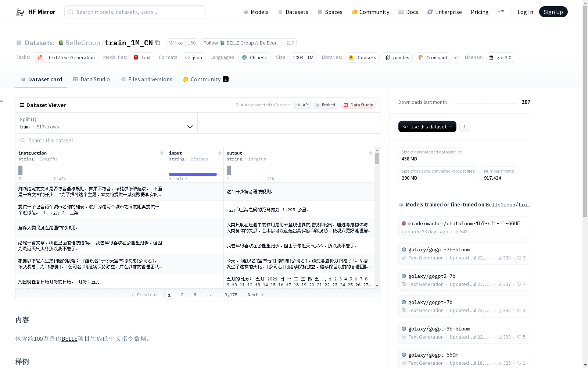
Task: Toggle the table of contents sidebar icon
Action: coord(2,102)
